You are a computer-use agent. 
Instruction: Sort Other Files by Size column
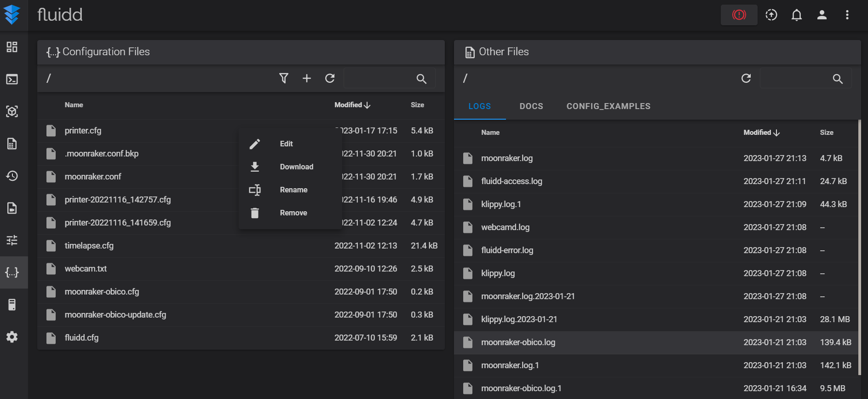click(827, 133)
